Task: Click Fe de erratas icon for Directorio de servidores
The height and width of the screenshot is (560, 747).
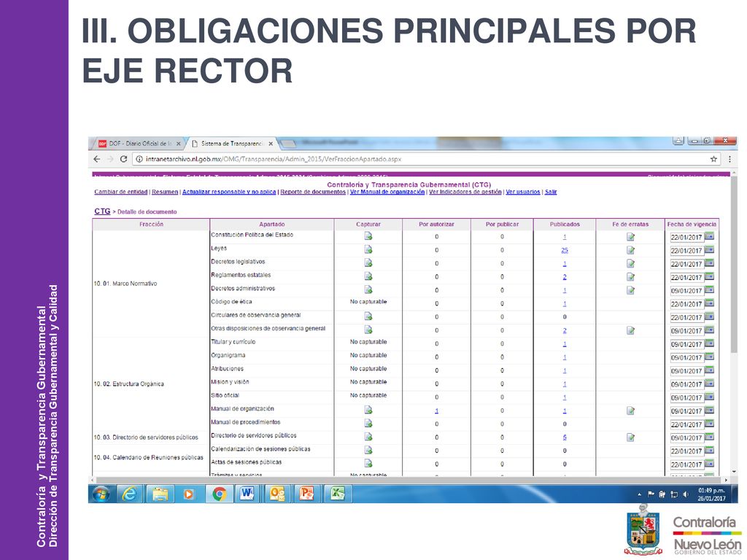Action: coord(630,437)
